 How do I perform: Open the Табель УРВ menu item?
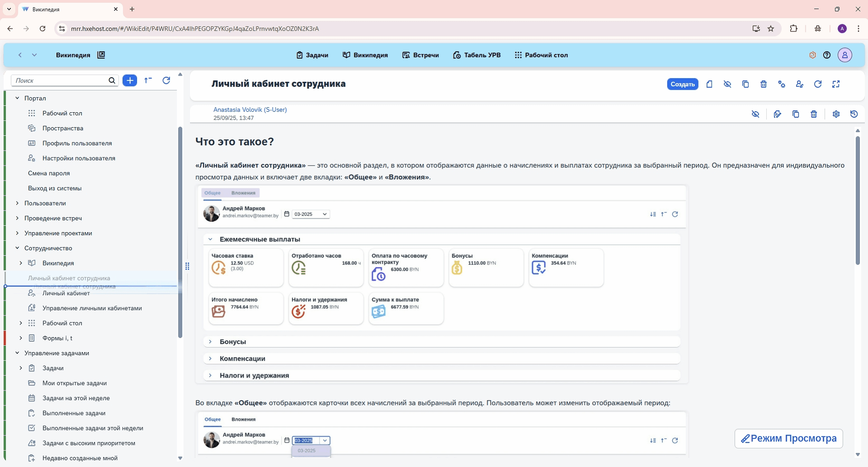[x=476, y=55]
